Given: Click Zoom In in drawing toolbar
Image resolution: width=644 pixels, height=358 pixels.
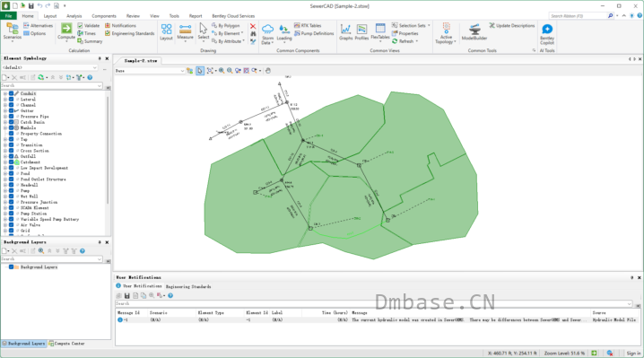Looking at the screenshot, I should click(222, 71).
